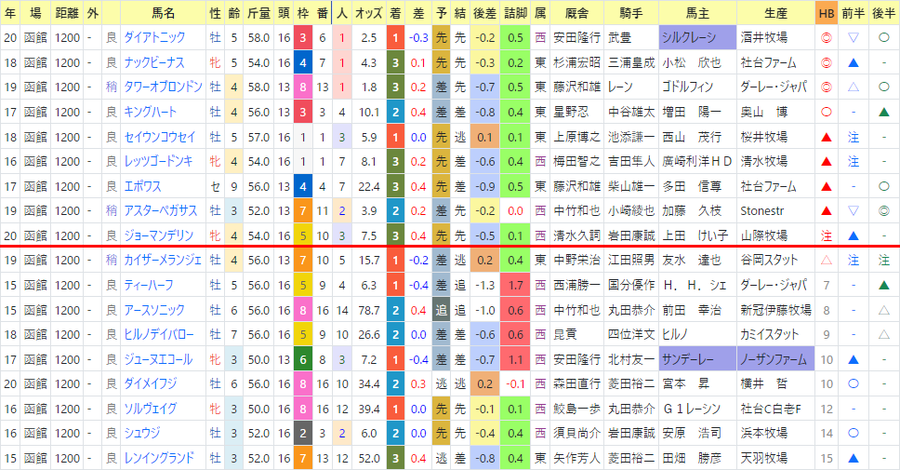Viewport: 900px width, 470px height.
Task: Click the オッズ column header
Action: pos(368,13)
